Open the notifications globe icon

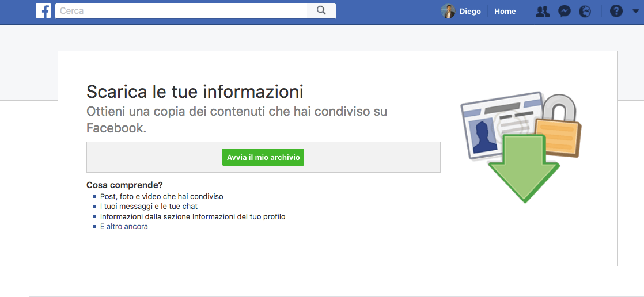(x=585, y=12)
